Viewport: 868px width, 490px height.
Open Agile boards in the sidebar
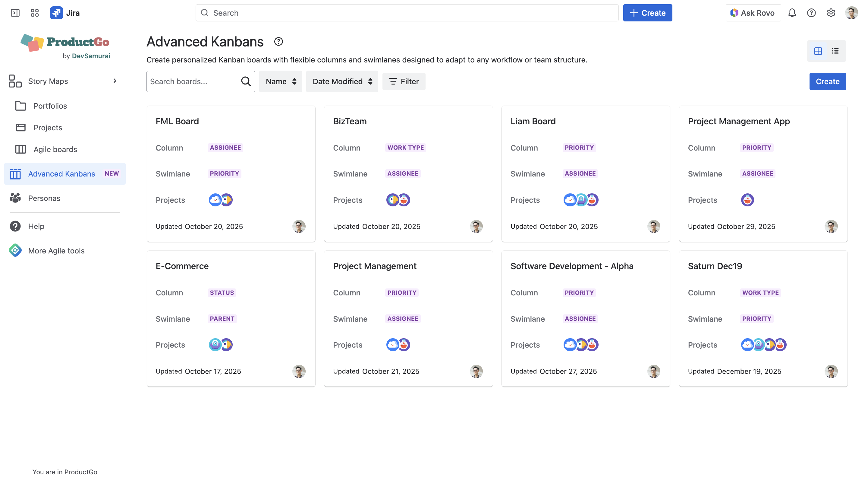55,149
